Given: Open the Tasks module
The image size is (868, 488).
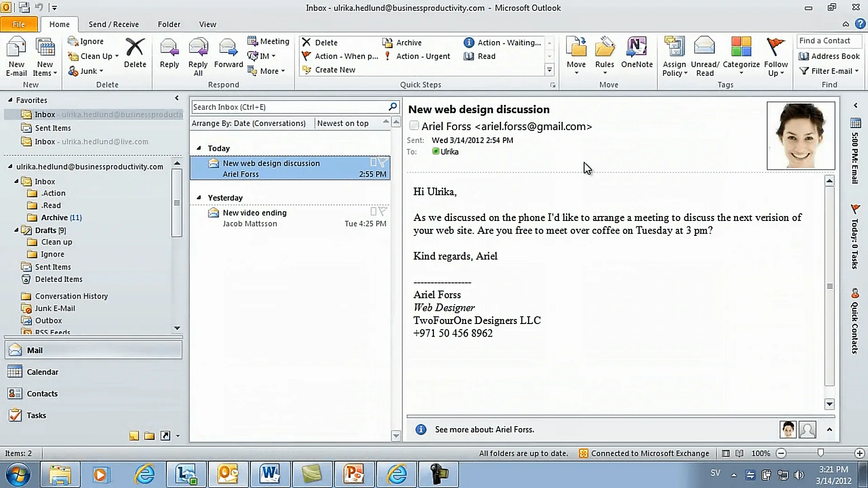Looking at the screenshot, I should pyautogui.click(x=94, y=415).
